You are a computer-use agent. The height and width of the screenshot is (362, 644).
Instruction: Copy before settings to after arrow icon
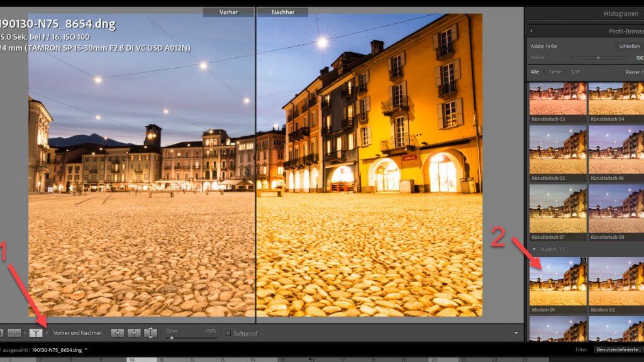118,332
